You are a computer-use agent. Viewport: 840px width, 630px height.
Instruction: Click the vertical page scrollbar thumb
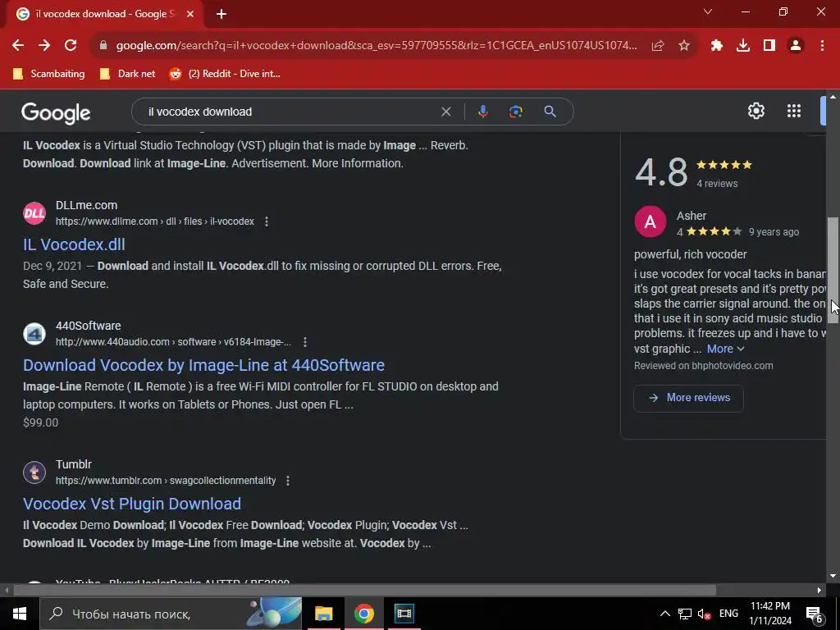pyautogui.click(x=833, y=270)
